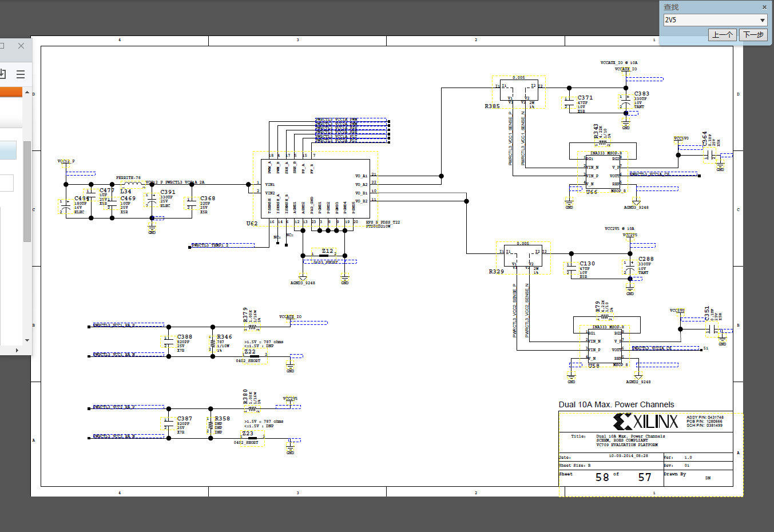This screenshot has height=532, width=774.
Task: Select the R385 sense resistor label
Action: click(x=492, y=106)
